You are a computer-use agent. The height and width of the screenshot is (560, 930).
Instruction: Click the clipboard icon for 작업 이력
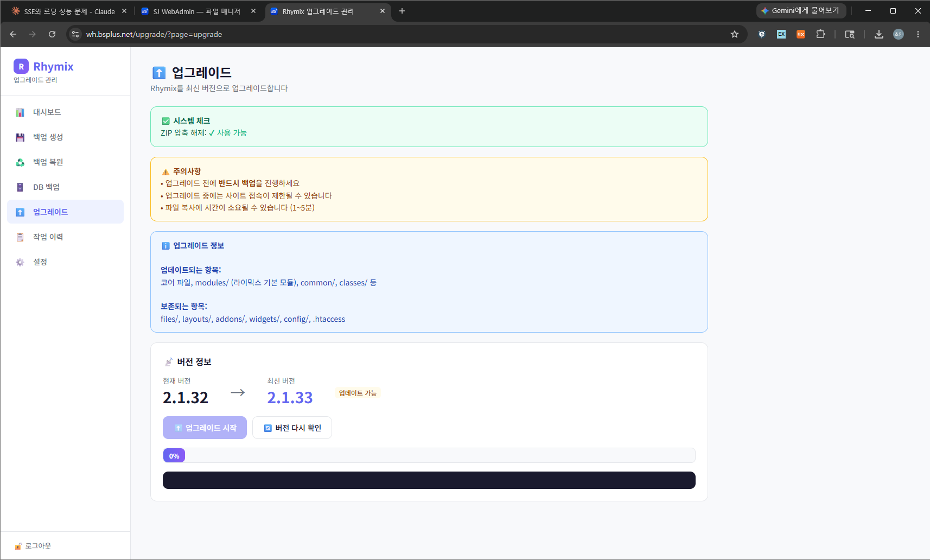click(x=20, y=237)
